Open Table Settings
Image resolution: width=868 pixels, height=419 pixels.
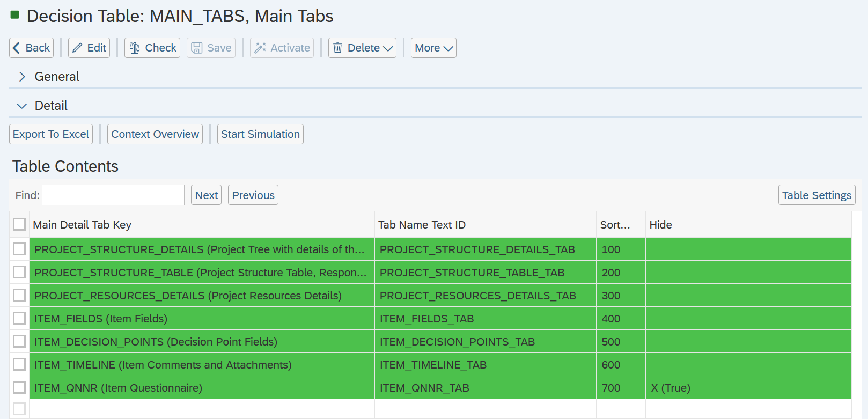[816, 195]
